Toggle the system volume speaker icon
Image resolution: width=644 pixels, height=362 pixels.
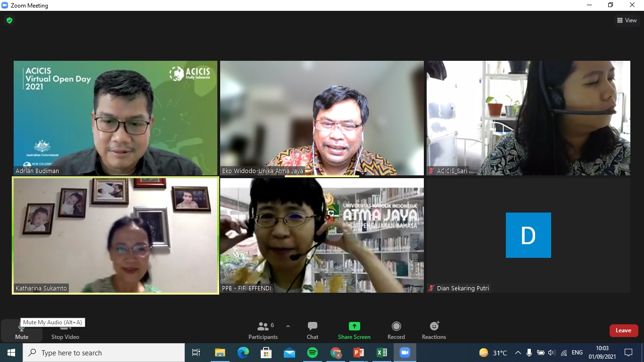[552, 353]
